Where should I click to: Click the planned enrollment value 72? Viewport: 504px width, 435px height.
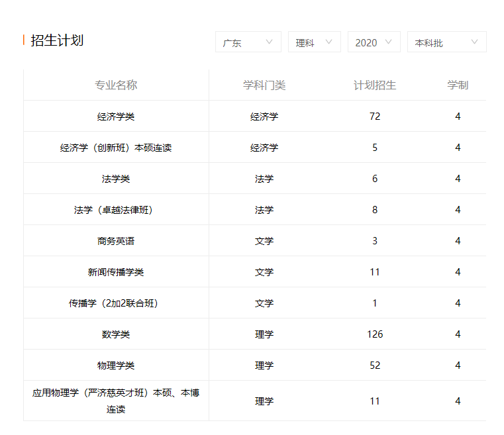375,117
